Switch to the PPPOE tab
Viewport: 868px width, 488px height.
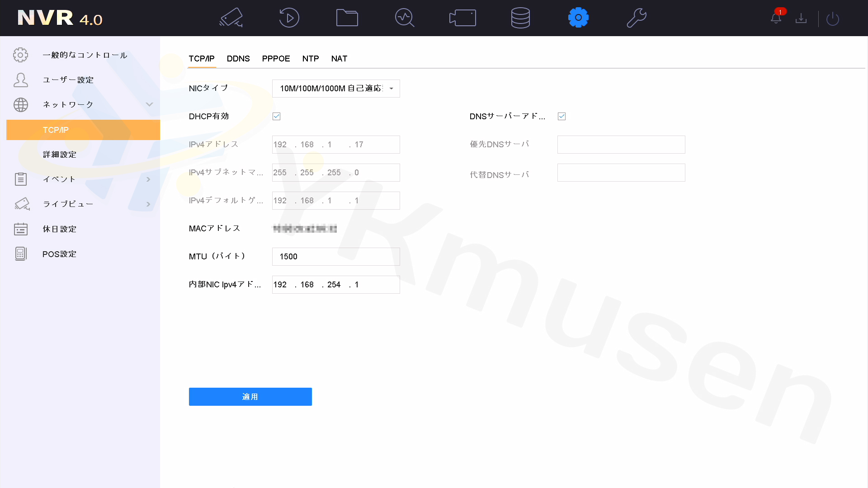(x=276, y=59)
